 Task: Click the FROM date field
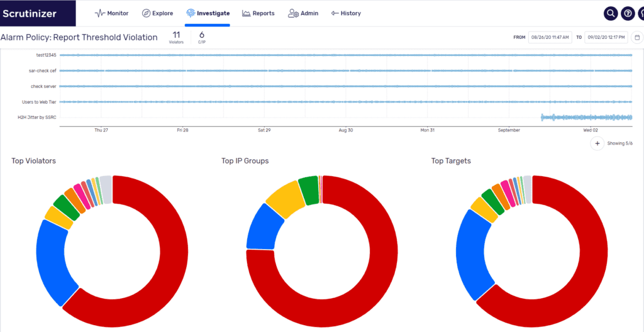coord(550,37)
